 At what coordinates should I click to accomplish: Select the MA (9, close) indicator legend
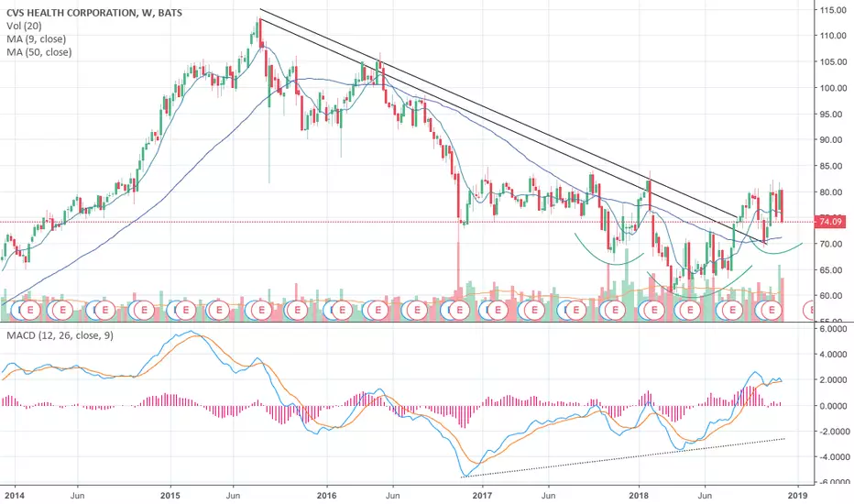click(x=36, y=38)
